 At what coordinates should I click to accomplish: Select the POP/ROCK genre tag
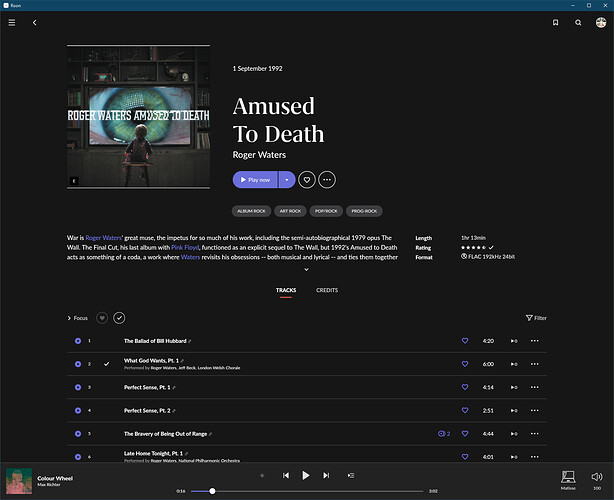[326, 211]
